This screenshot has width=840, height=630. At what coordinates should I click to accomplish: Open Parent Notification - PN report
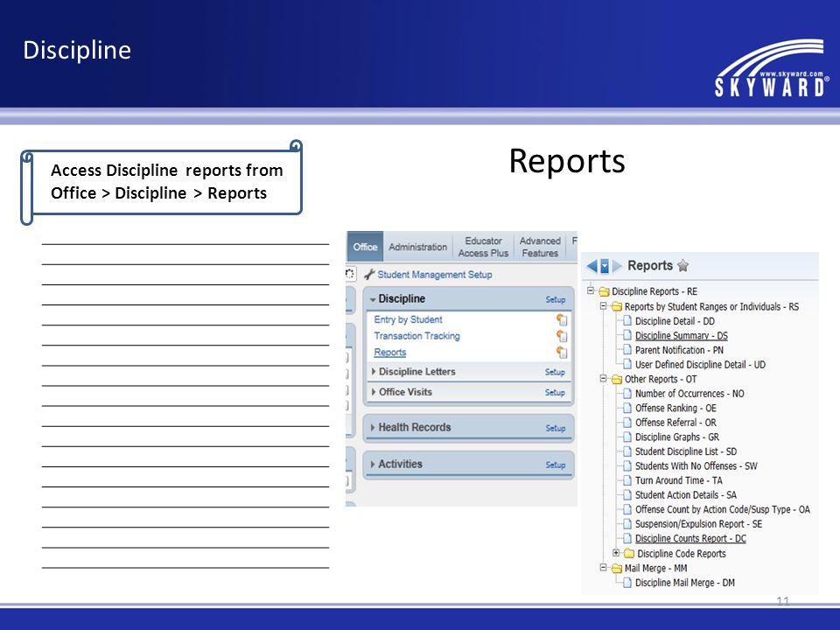679,350
